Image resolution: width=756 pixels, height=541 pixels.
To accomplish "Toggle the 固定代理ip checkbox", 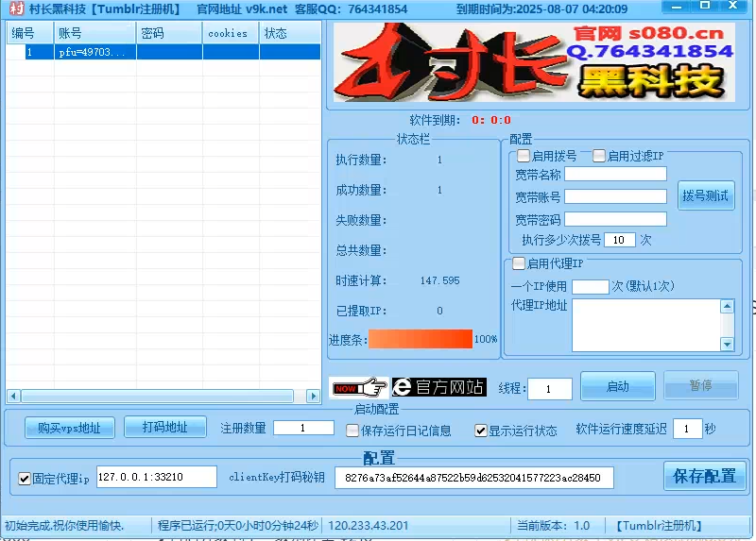I will point(25,479).
